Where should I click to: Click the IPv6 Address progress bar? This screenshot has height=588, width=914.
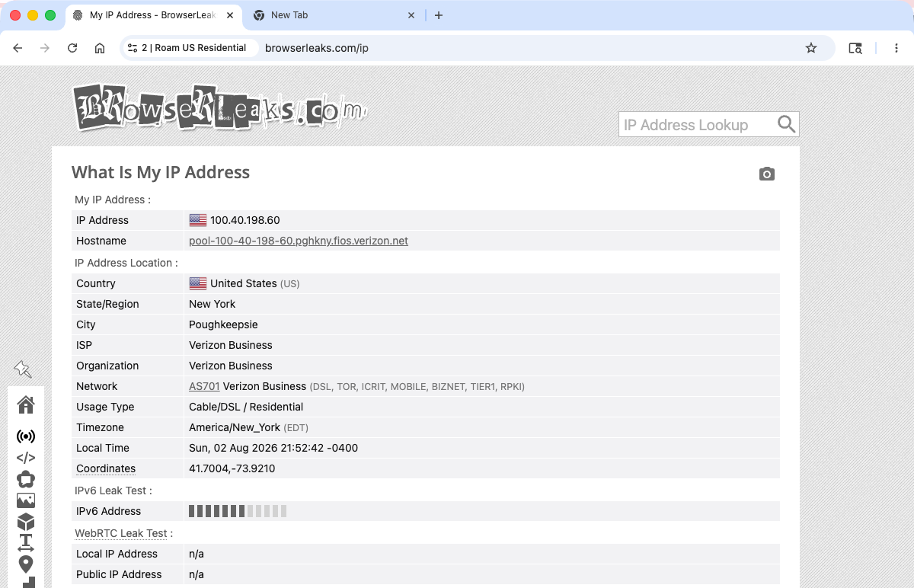coord(238,511)
